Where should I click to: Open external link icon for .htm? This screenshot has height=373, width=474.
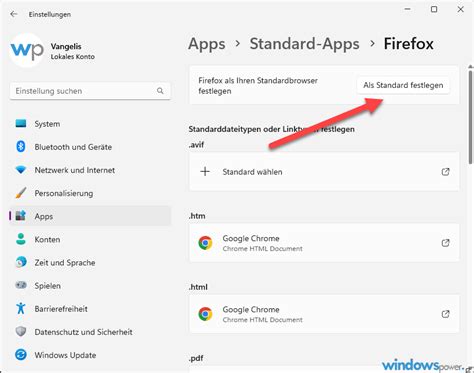(445, 243)
